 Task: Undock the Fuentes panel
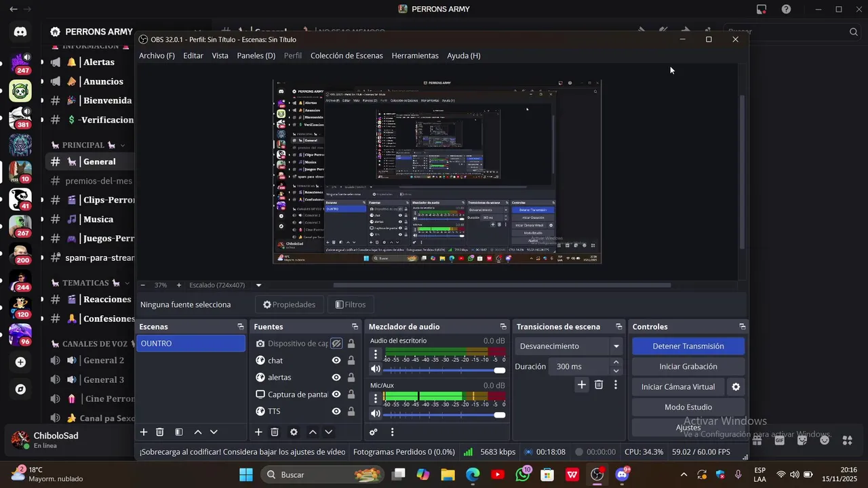355,327
